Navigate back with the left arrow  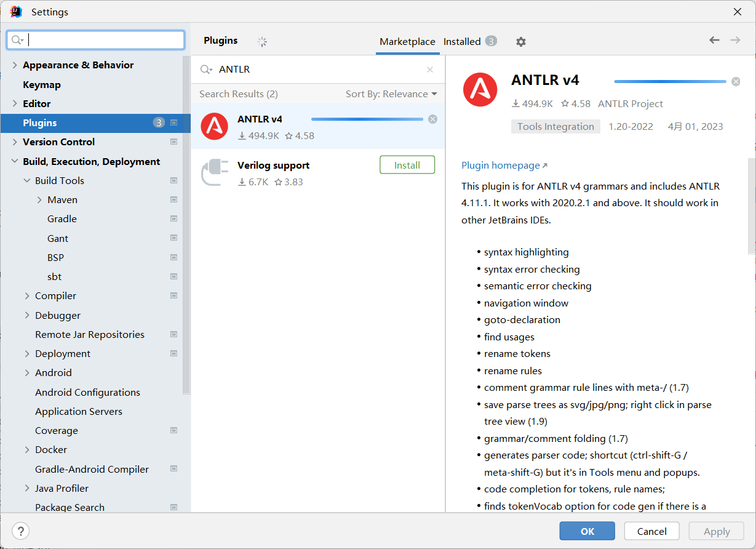point(714,40)
